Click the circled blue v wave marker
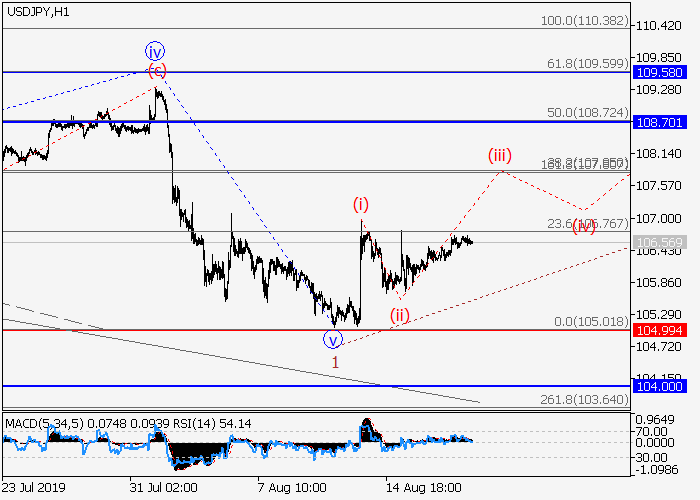This screenshot has width=700, height=500. pyautogui.click(x=335, y=338)
